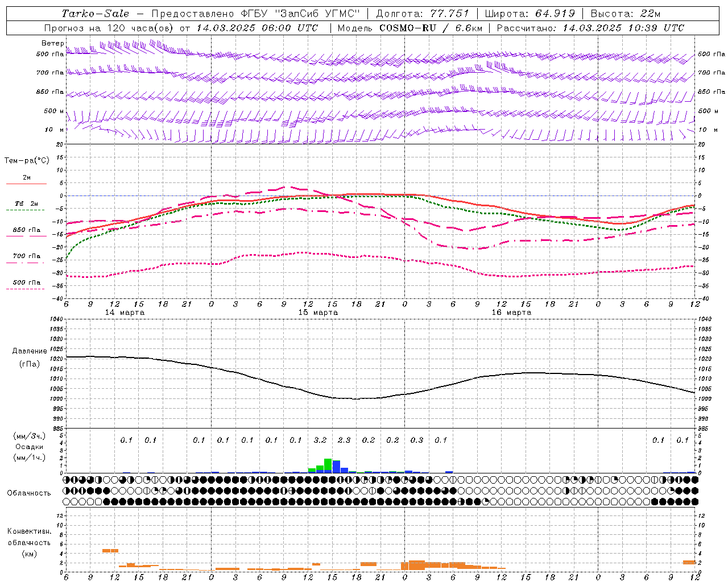
Task: Click the "Td 2м" dew point legend entry
Action: click(27, 203)
